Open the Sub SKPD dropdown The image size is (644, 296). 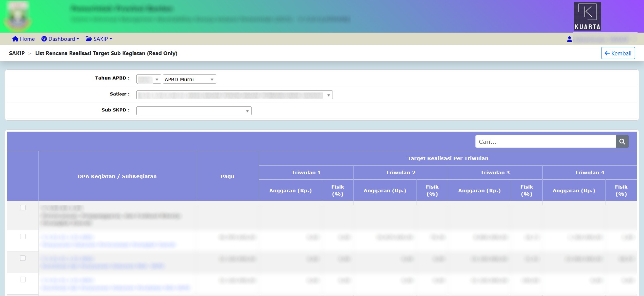(x=193, y=111)
